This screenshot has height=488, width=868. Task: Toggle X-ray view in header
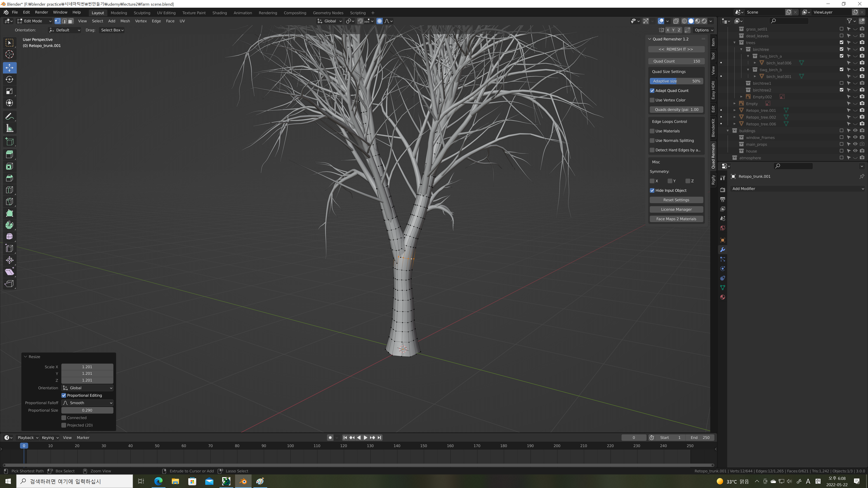(x=676, y=21)
